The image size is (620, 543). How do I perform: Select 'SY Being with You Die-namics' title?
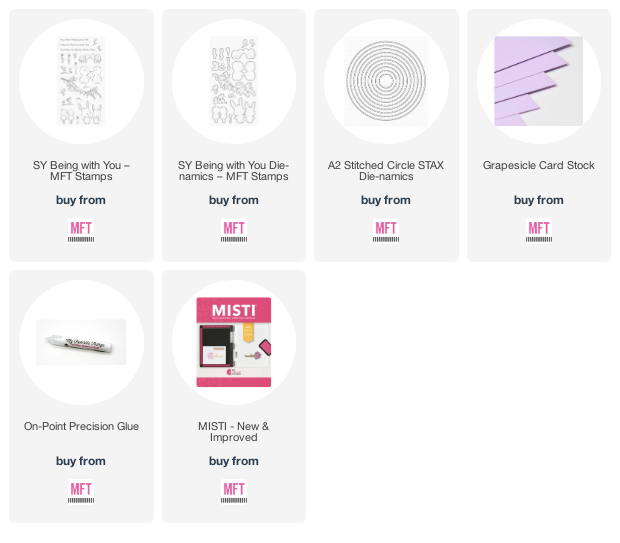pos(234,170)
